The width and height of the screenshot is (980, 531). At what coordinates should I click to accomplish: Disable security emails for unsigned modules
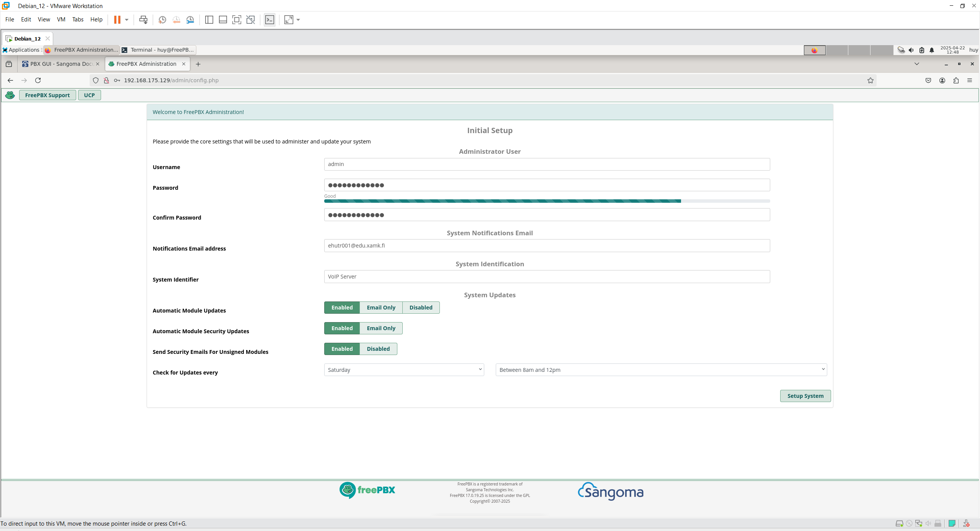[378, 349]
